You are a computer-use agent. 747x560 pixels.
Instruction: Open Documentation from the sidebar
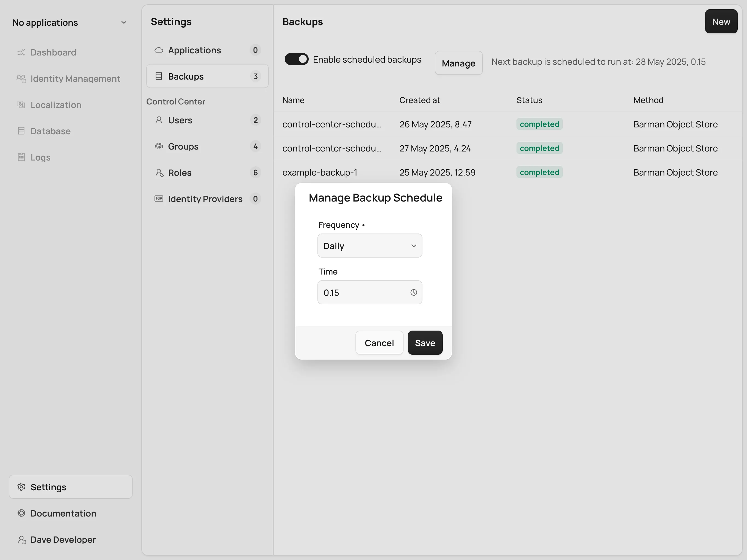coord(63,513)
